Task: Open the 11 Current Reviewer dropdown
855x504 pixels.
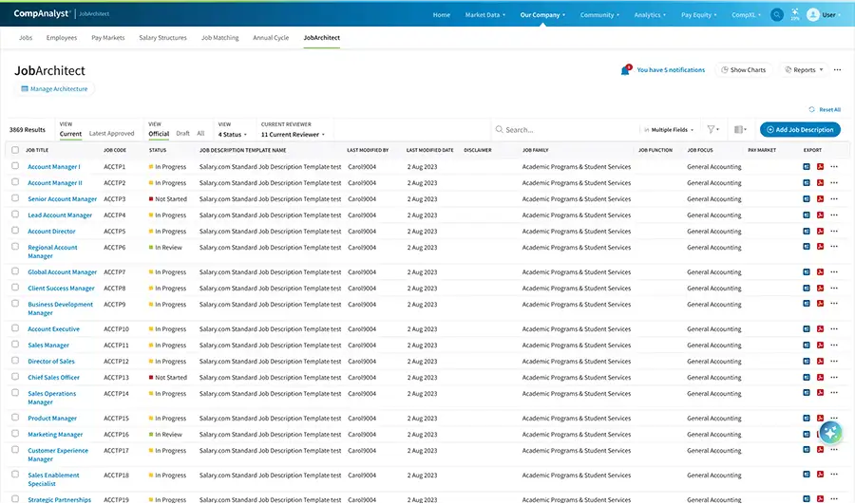Action: pyautogui.click(x=293, y=135)
